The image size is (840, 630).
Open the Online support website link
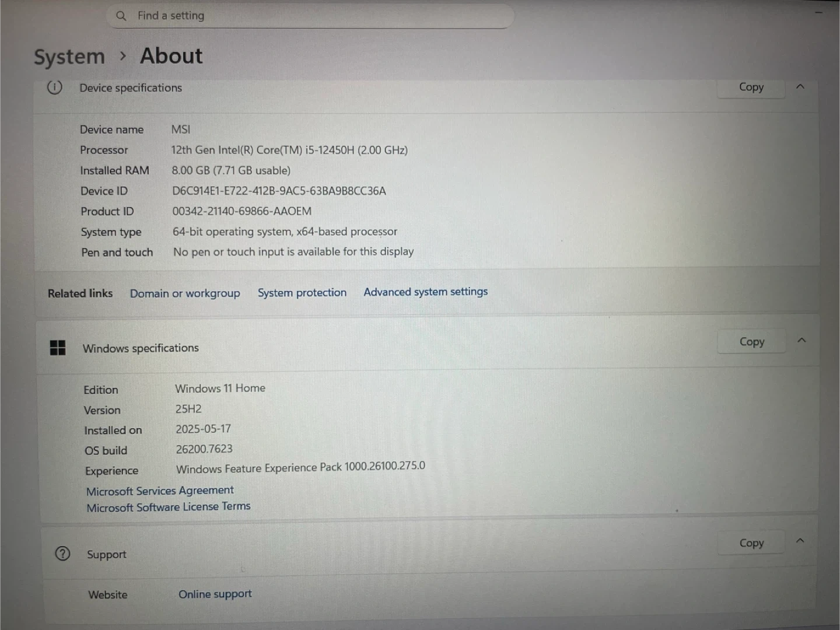click(x=215, y=594)
